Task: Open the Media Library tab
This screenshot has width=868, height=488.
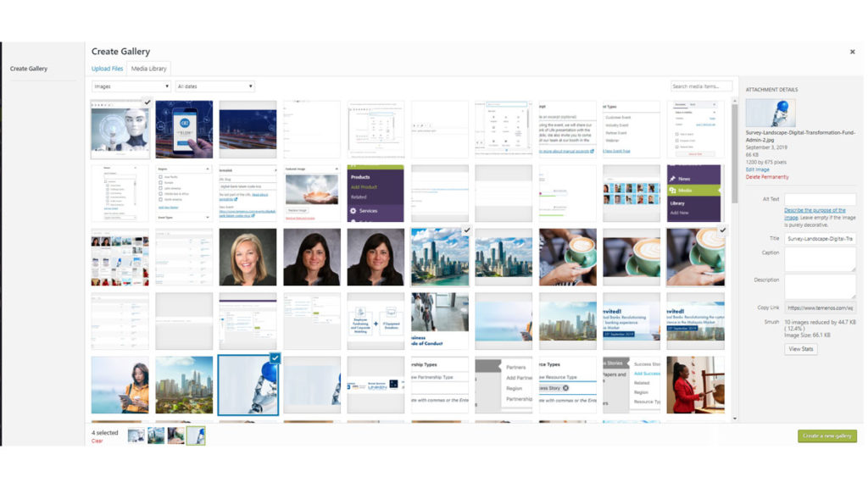Action: pyautogui.click(x=148, y=69)
